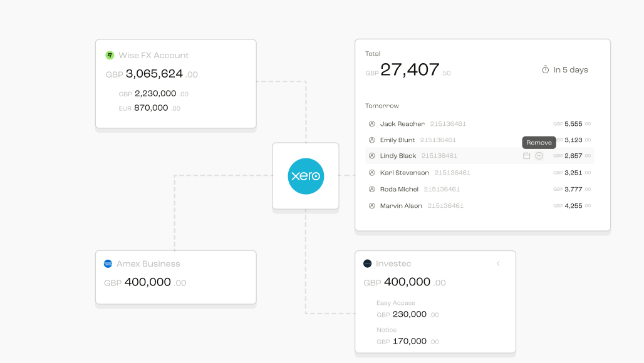
Task: Click the timer icon beside In 5 days
Action: 546,69
